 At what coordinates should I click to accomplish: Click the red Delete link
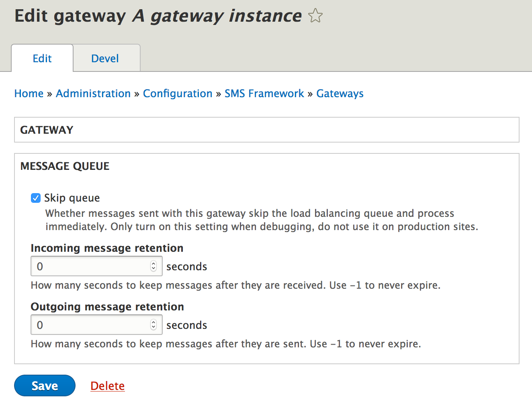click(108, 386)
